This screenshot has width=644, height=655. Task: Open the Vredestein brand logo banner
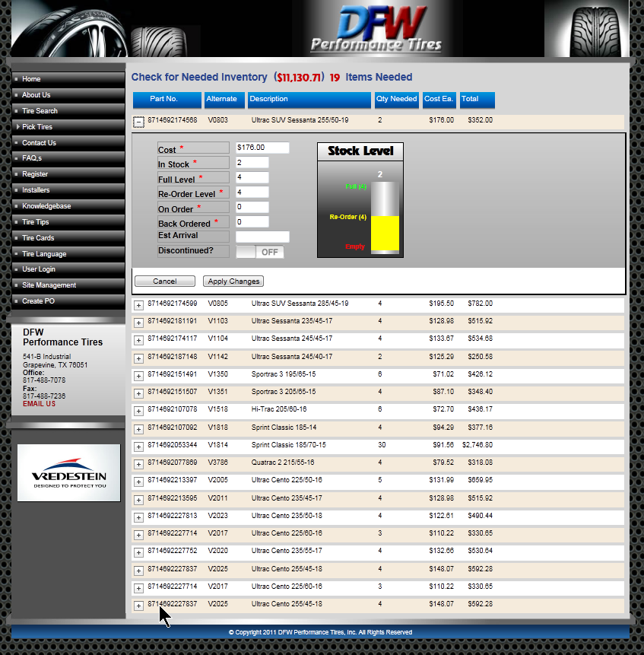pos(69,472)
